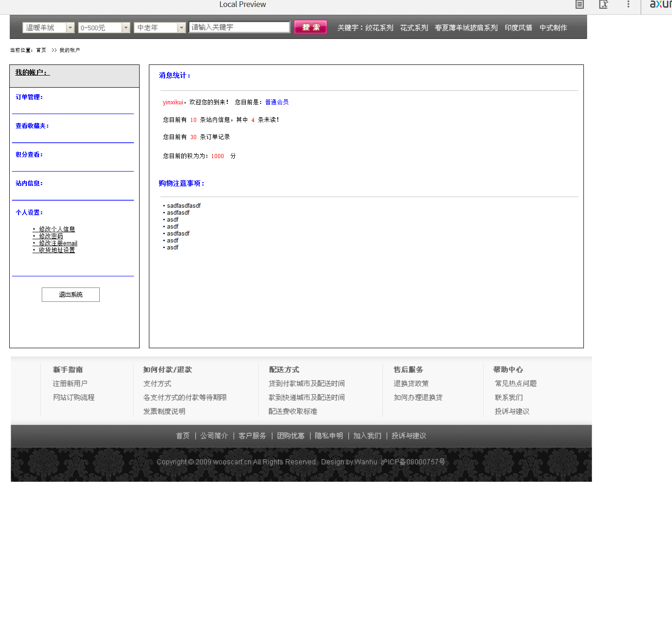Click the sadfasdfasdf list item
This screenshot has height=619, width=672.
184,205
